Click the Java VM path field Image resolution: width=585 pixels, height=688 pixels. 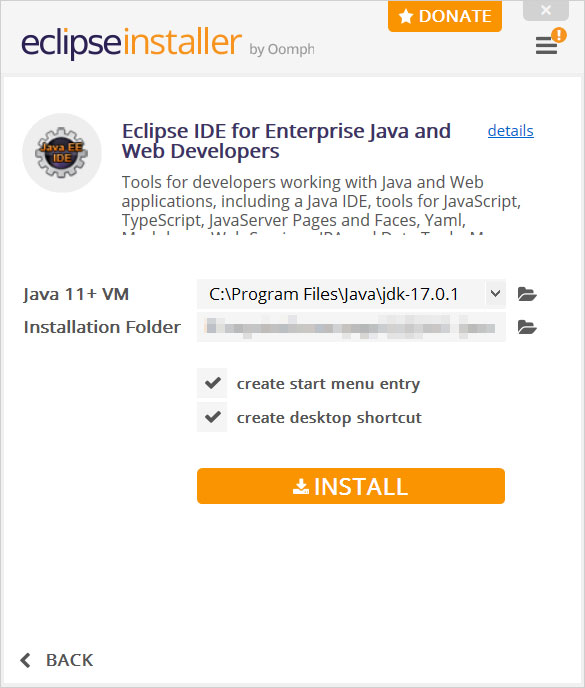coord(341,294)
